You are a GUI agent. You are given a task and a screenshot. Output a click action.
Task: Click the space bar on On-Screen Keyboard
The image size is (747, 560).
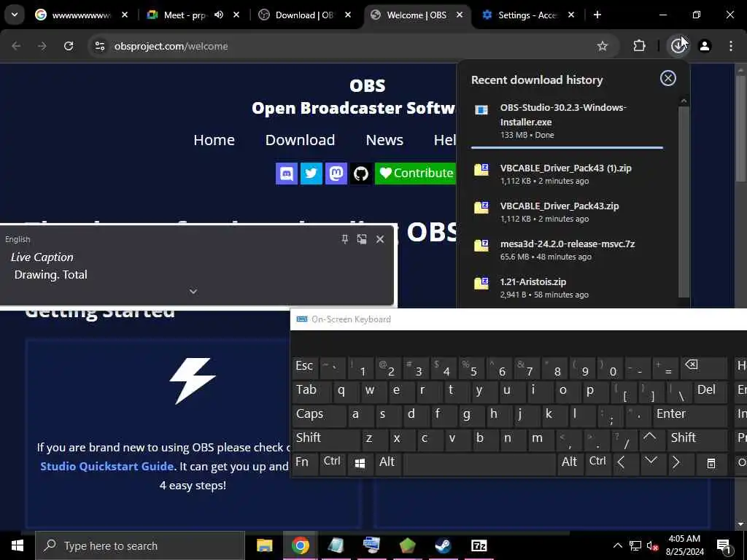point(479,462)
